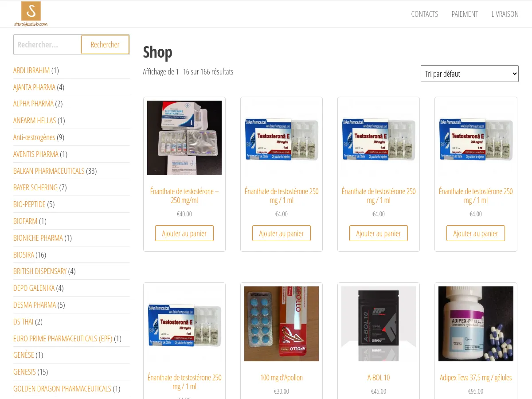
Task: Select the BALKAN PHARMACEUTICALS category
Action: 49,171
